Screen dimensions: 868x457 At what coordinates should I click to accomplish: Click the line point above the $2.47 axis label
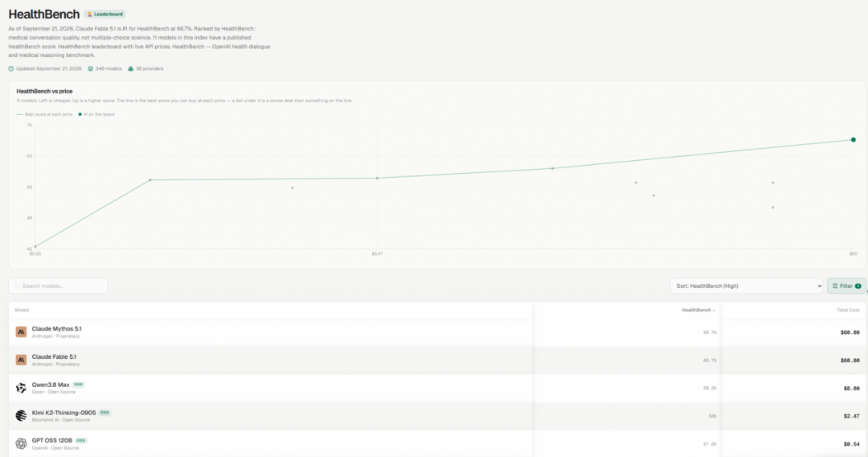click(x=378, y=178)
